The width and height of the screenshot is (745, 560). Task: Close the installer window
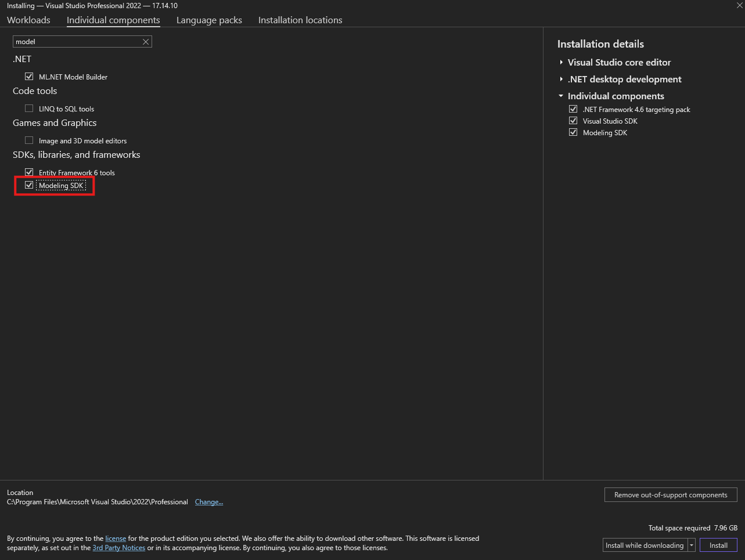(x=739, y=5)
